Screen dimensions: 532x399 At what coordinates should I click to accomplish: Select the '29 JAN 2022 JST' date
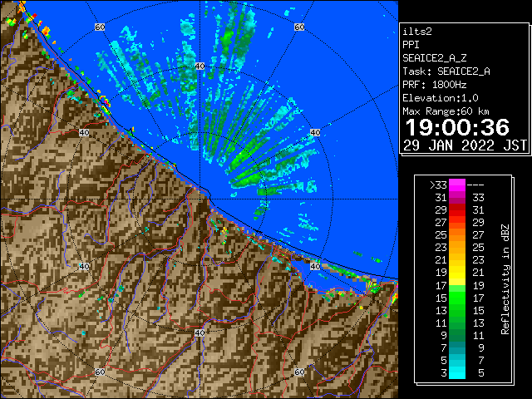pos(465,145)
